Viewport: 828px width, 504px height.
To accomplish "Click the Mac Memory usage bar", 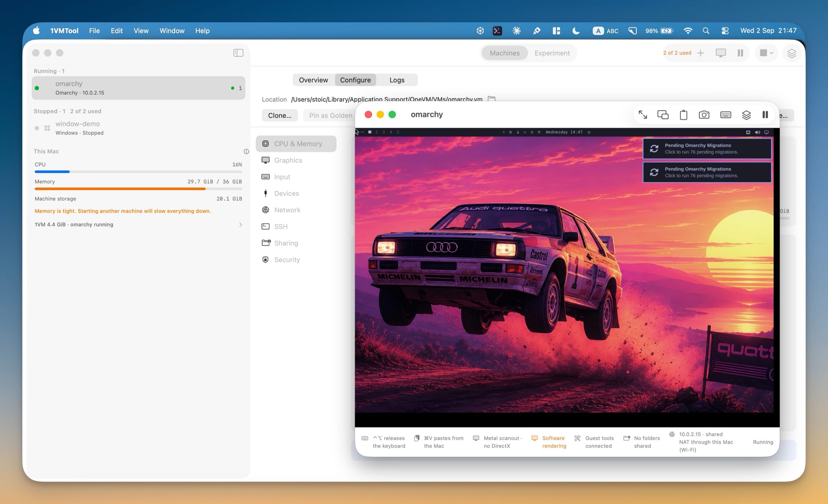I will point(138,189).
